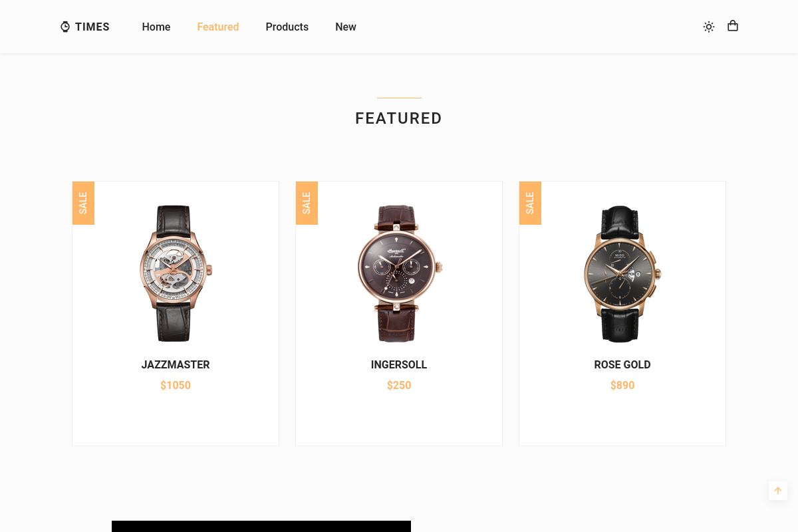
Task: Select the Featured navigation link
Action: click(x=218, y=27)
